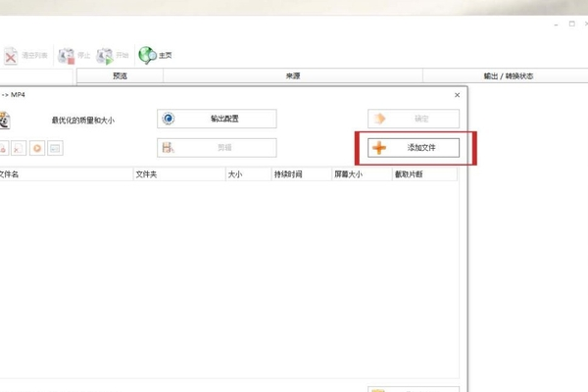The image size is (588, 392).
Task: Click the 截取片断 column header
Action: point(409,174)
